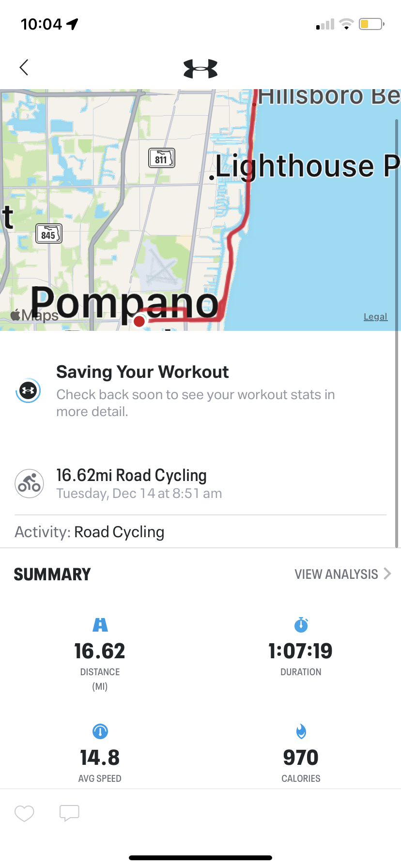401x868 pixels.
Task: Tap the back arrow
Action: tap(24, 67)
